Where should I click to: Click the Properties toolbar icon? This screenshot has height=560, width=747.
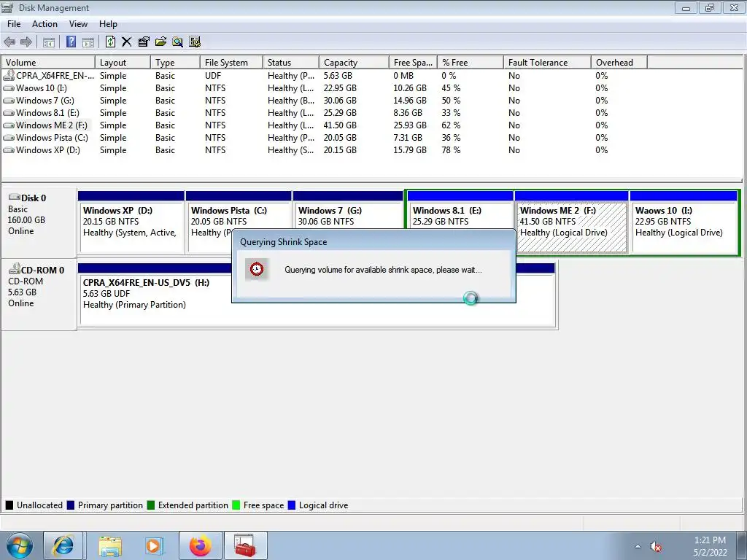click(x=144, y=42)
